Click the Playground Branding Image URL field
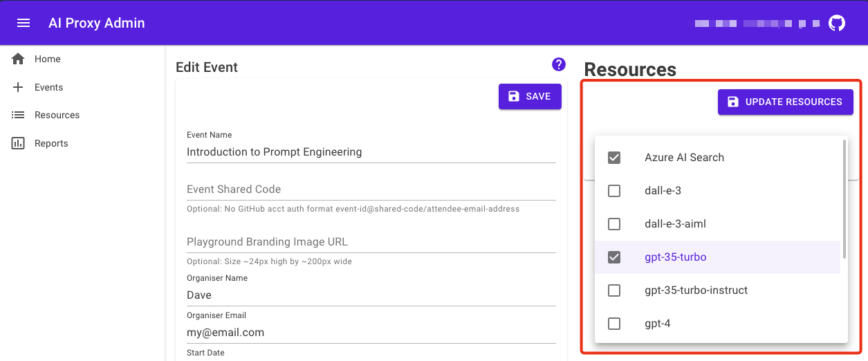The width and height of the screenshot is (868, 361). tap(371, 242)
